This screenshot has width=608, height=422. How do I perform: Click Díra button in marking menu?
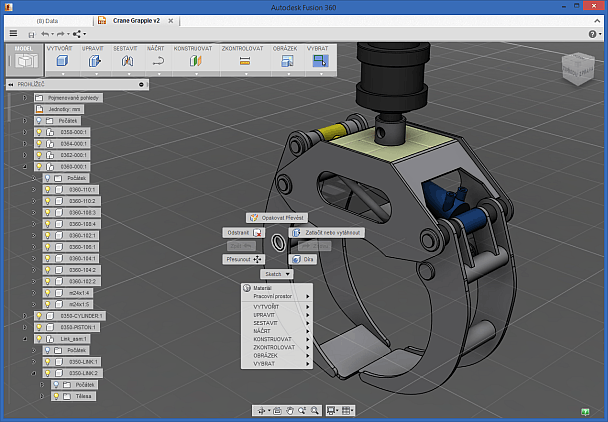click(x=303, y=259)
